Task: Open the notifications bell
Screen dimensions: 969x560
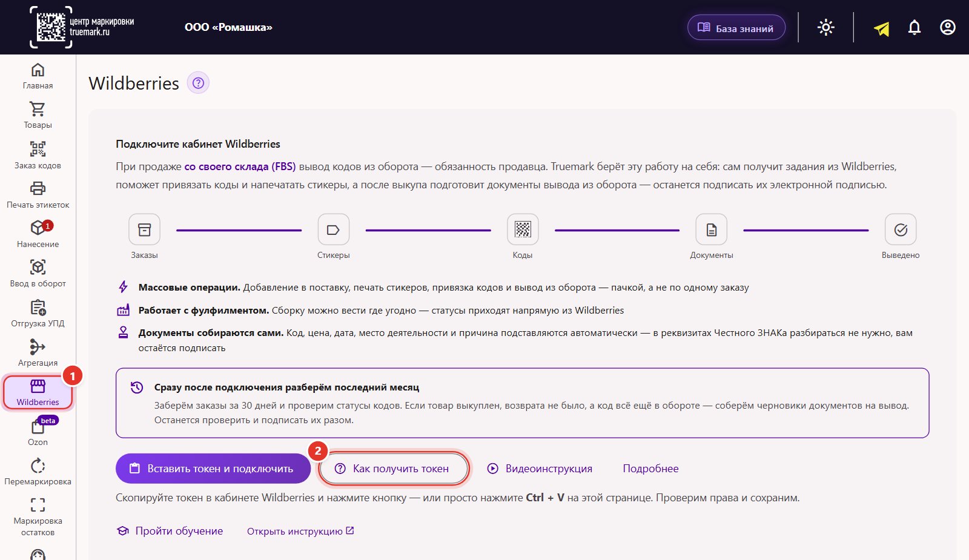Action: click(914, 27)
